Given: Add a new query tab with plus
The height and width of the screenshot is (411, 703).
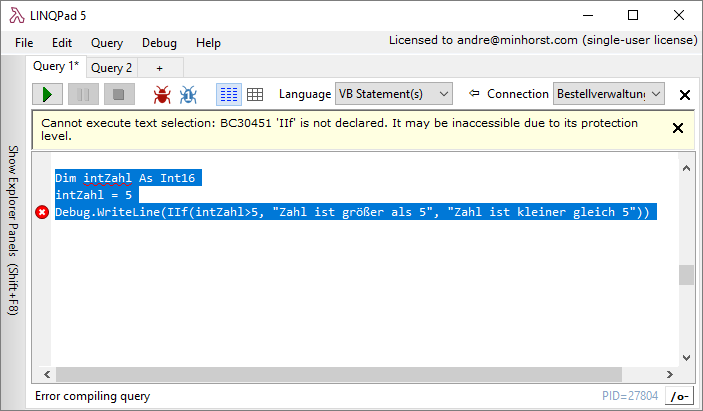Looking at the screenshot, I should tap(158, 68).
